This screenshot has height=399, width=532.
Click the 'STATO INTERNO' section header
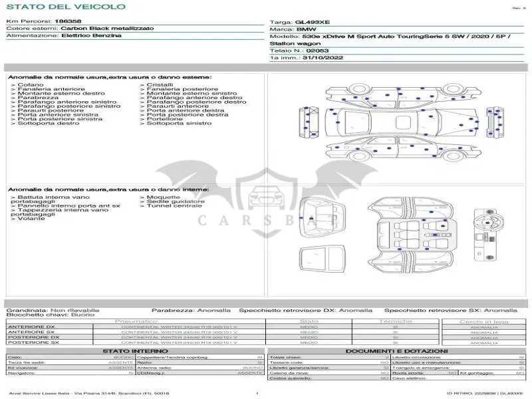pyautogui.click(x=136, y=351)
